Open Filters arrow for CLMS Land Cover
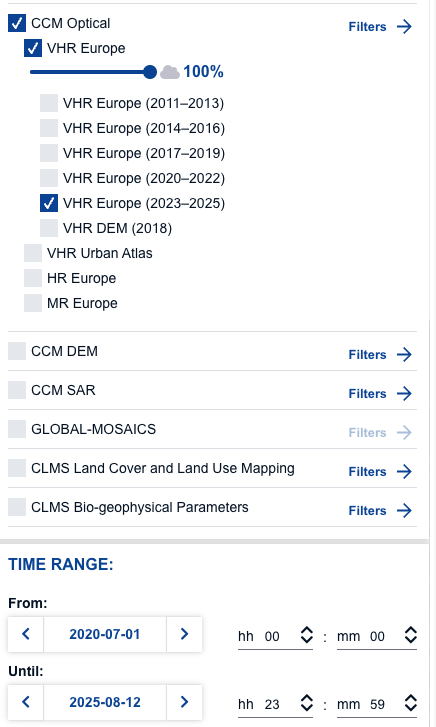Image resolution: width=436 pixels, height=727 pixels. 404,472
